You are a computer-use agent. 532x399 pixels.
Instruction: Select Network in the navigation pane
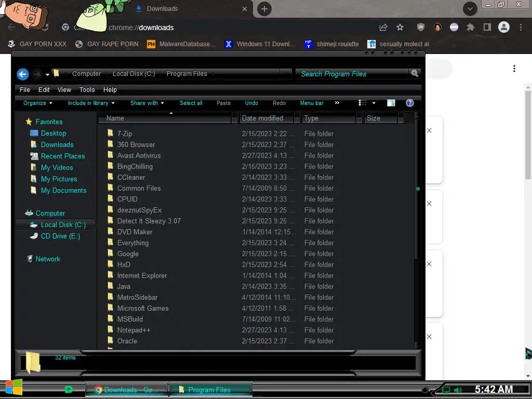pos(48,259)
